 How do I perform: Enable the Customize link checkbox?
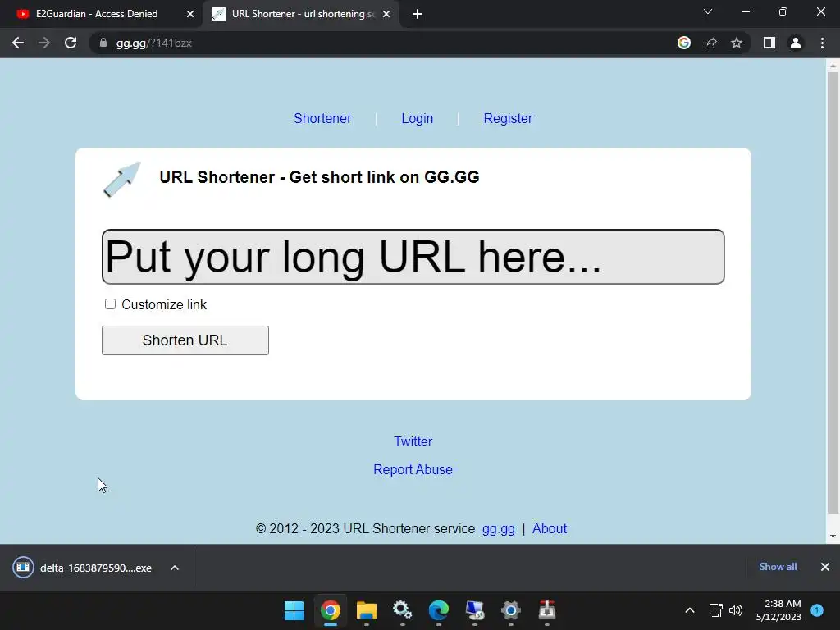(111, 304)
